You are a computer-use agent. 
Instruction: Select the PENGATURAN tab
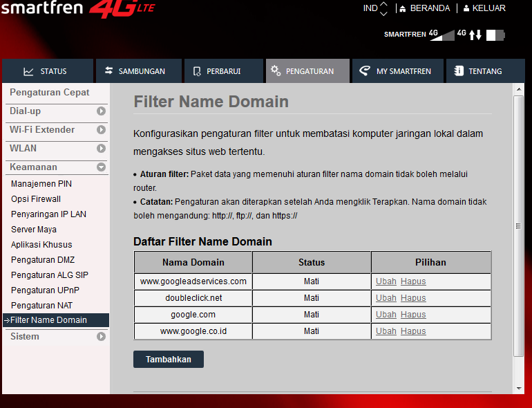pyautogui.click(x=307, y=71)
